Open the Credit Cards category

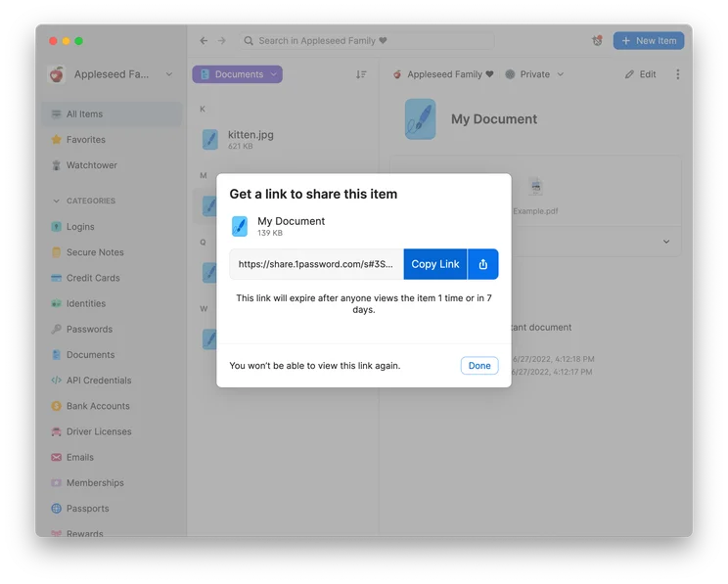point(112,278)
